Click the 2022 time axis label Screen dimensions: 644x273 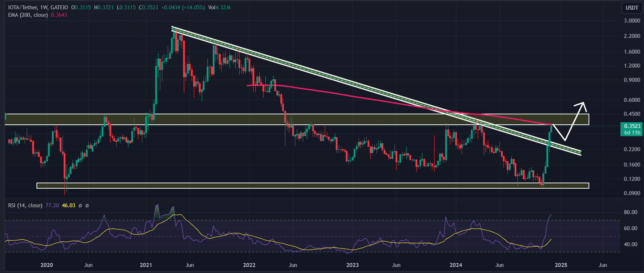pyautogui.click(x=249, y=265)
